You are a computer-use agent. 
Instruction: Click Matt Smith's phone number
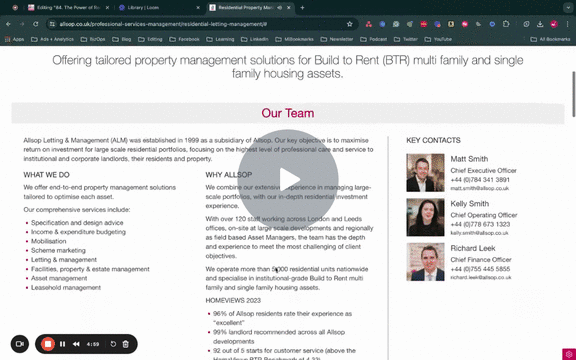click(480, 180)
